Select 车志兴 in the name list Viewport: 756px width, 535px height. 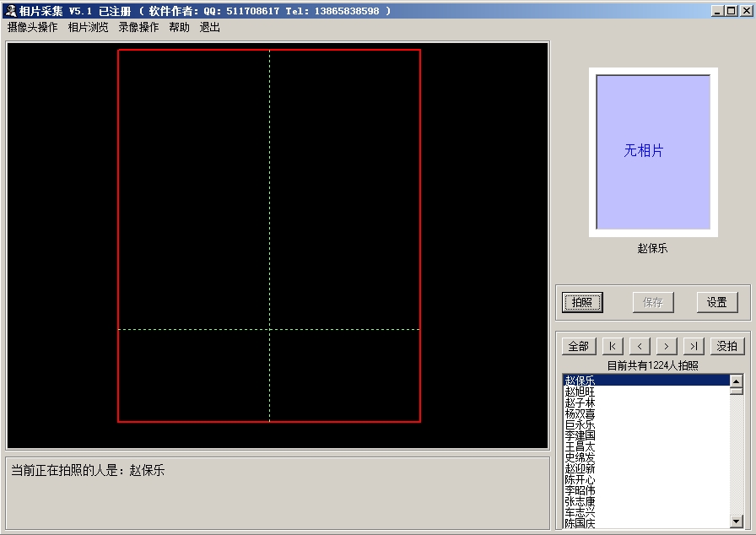(646, 512)
